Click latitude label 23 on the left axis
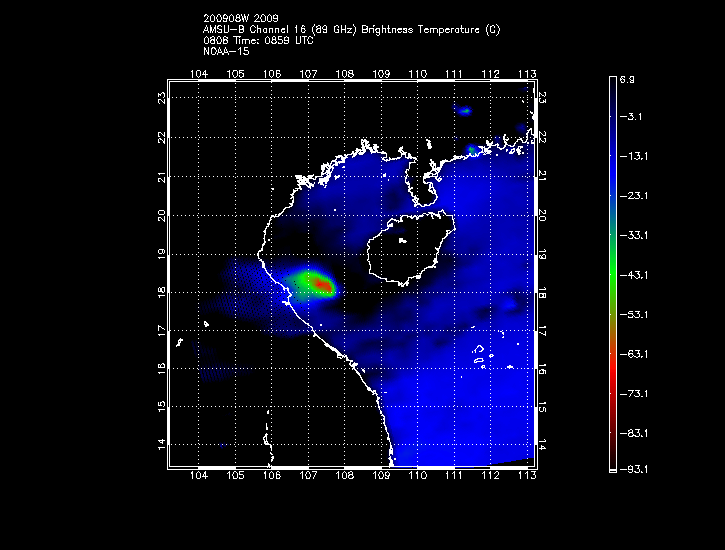Image resolution: width=725 pixels, height=550 pixels. (160, 98)
